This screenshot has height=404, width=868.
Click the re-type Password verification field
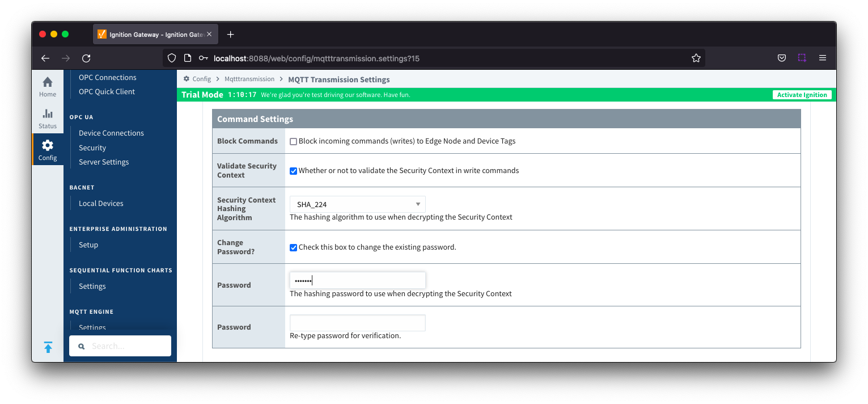[x=358, y=323]
